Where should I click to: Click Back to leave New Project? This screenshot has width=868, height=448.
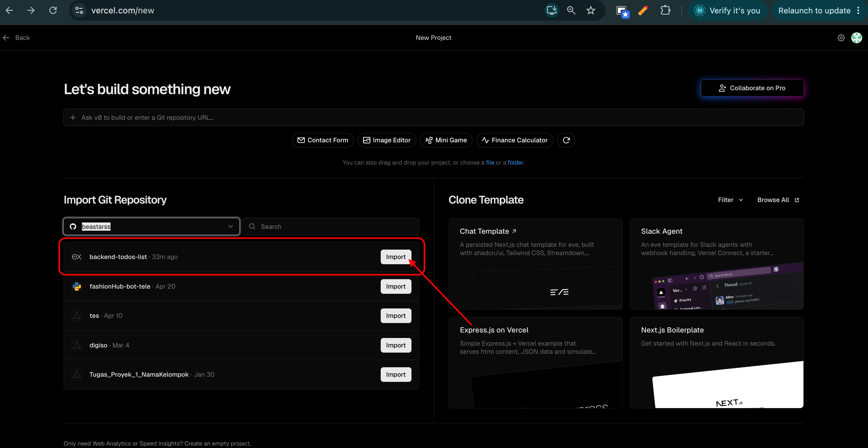[x=16, y=38]
